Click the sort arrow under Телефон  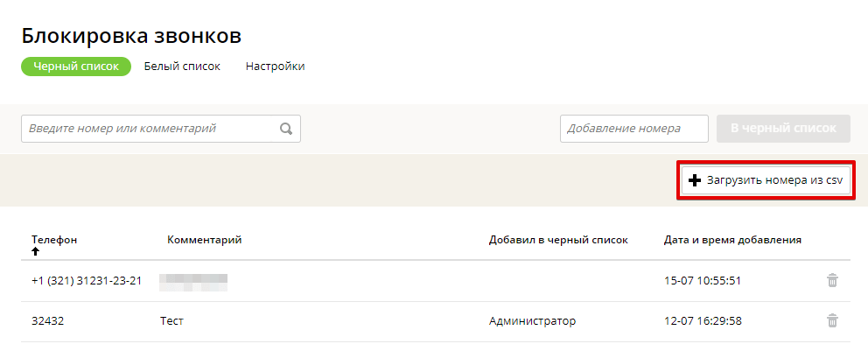[35, 251]
